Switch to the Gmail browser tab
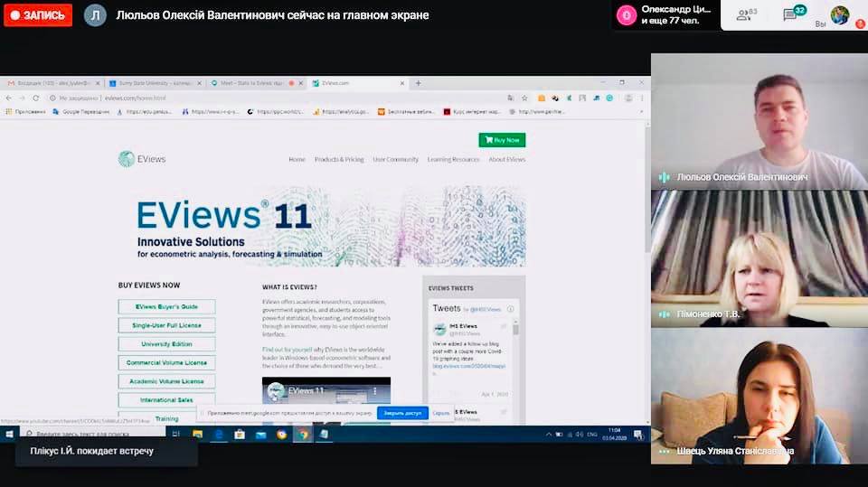The image size is (868, 487). 53,83
